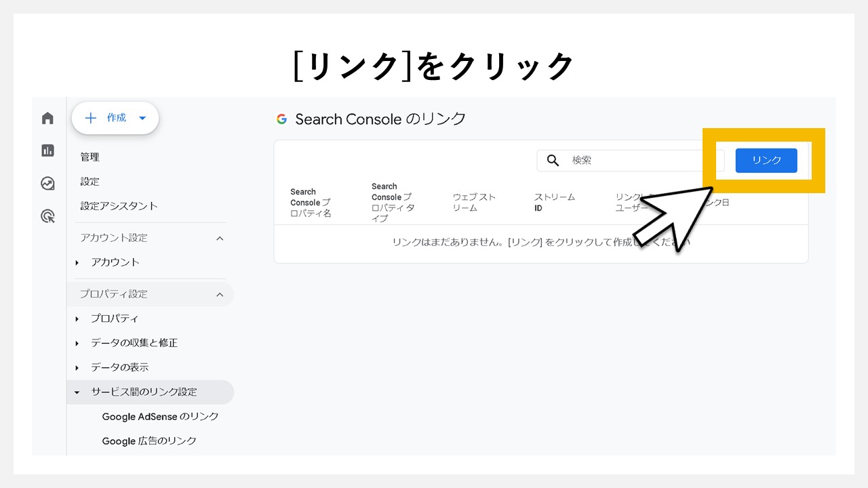
Task: Open the 作成 dropdown arrow
Action: [x=142, y=117]
